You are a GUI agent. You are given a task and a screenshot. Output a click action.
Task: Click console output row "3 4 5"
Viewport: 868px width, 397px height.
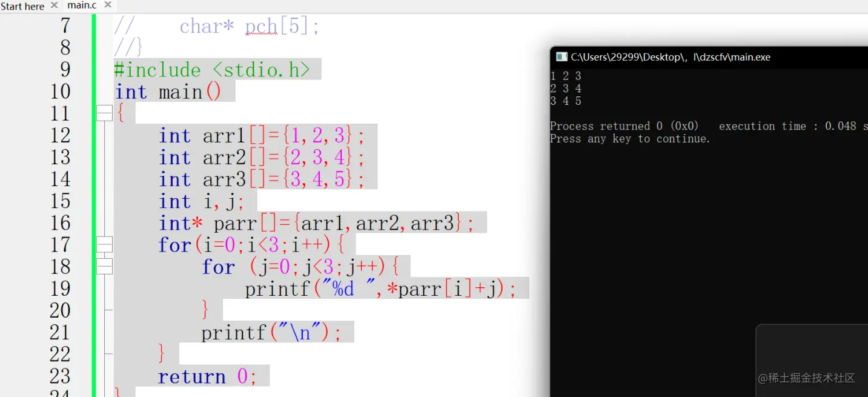pos(566,101)
